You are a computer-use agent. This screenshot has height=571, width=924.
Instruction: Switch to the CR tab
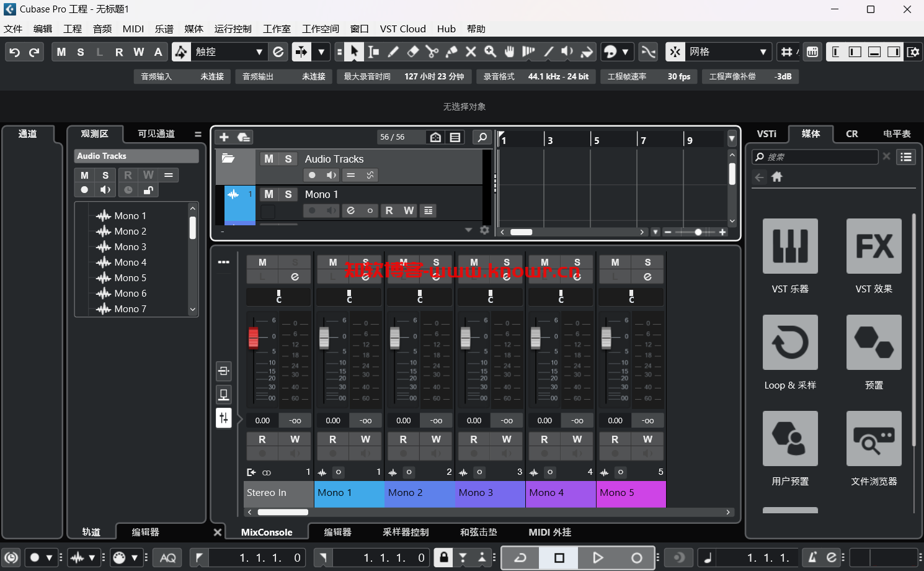coord(852,133)
